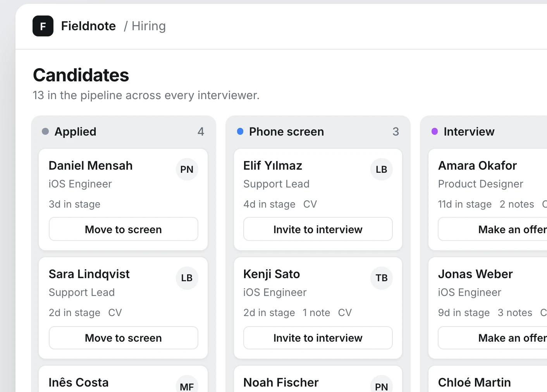The height and width of the screenshot is (392, 547).
Task: Open Jonas Weber's candidate card
Action: pos(488,308)
